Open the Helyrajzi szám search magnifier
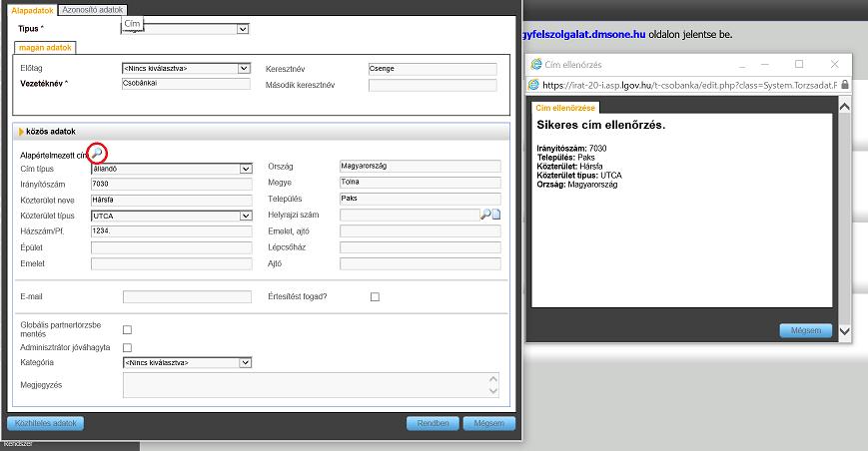Viewport: 868px width, 451px height. (x=484, y=215)
